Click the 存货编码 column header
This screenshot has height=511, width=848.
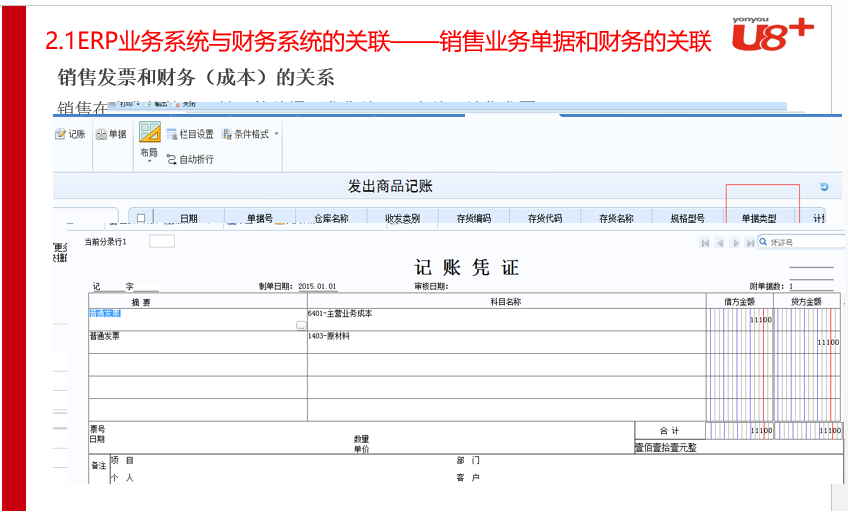pos(473,218)
